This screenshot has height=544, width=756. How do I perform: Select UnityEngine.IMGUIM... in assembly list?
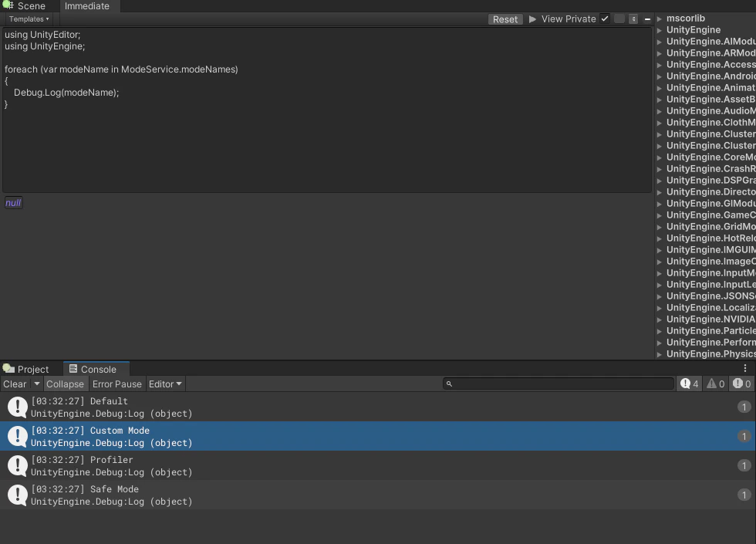[711, 250]
